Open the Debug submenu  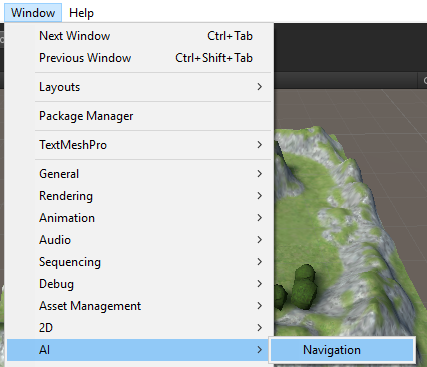coord(139,284)
